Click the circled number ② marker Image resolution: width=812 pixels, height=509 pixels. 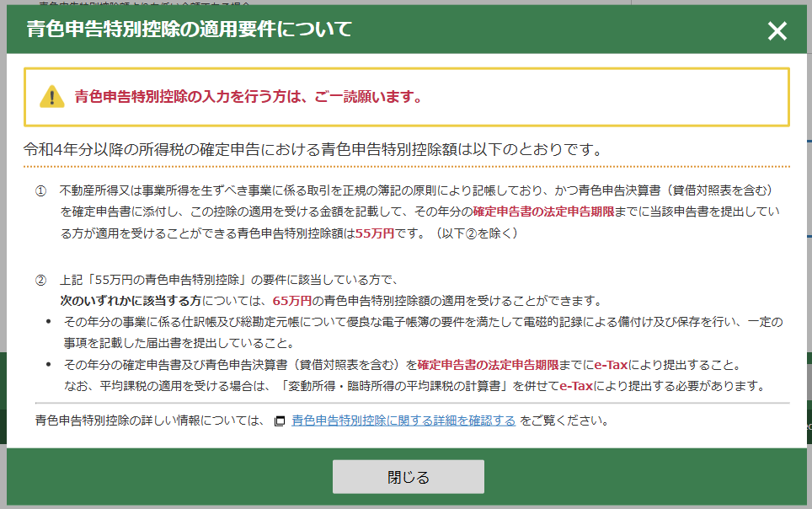click(x=40, y=280)
